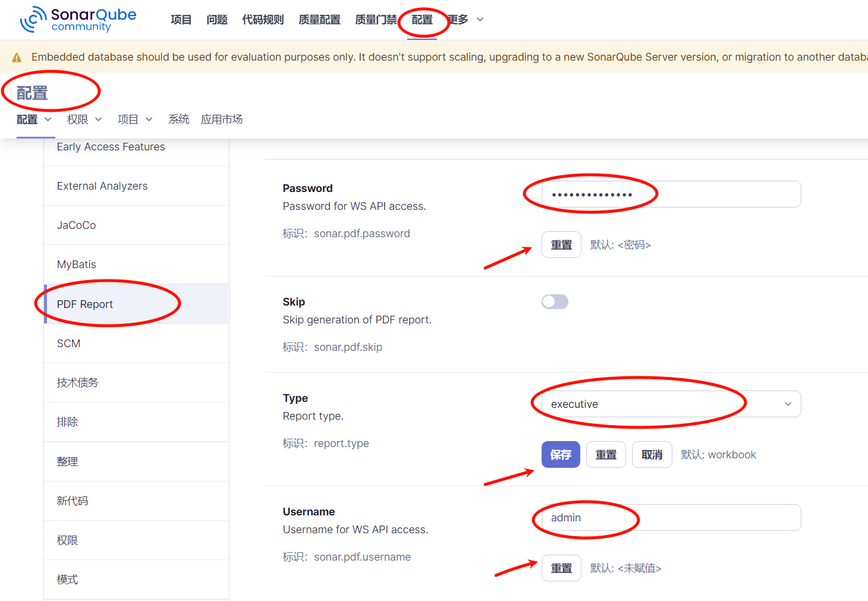Screen dimensions: 868x601
Task: Click the SonarQube community logo
Action: point(78,20)
